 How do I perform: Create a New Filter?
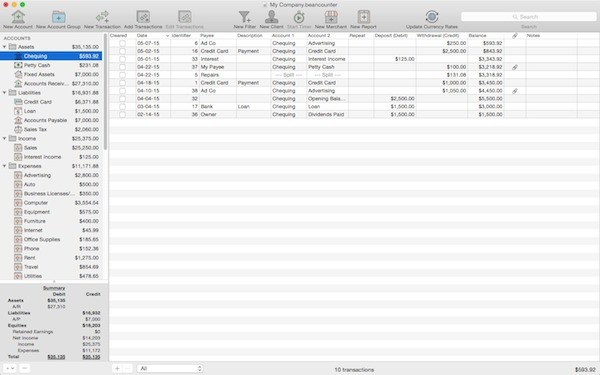click(x=245, y=17)
